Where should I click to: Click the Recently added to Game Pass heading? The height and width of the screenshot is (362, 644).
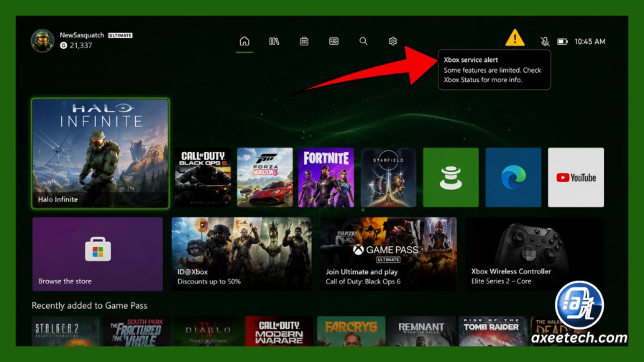[90, 306]
